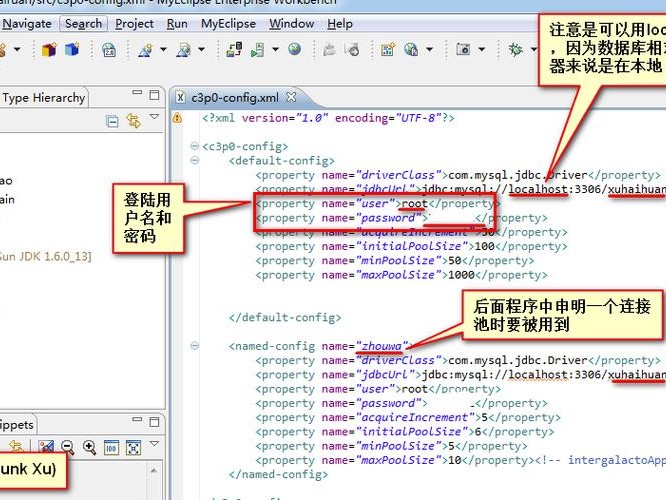Screen dimensions: 666x500
Task: Click the blue cube toolbar icon
Action: (72, 49)
